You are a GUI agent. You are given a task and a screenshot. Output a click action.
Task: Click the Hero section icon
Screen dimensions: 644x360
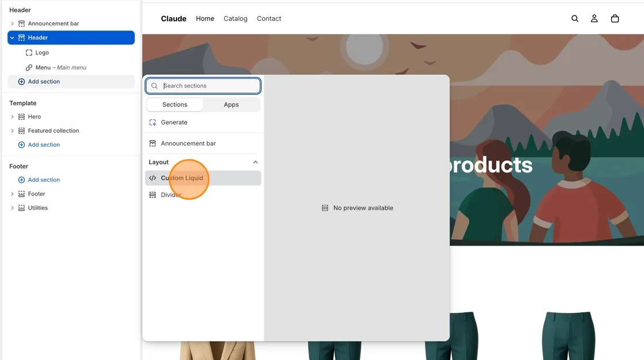click(x=21, y=117)
